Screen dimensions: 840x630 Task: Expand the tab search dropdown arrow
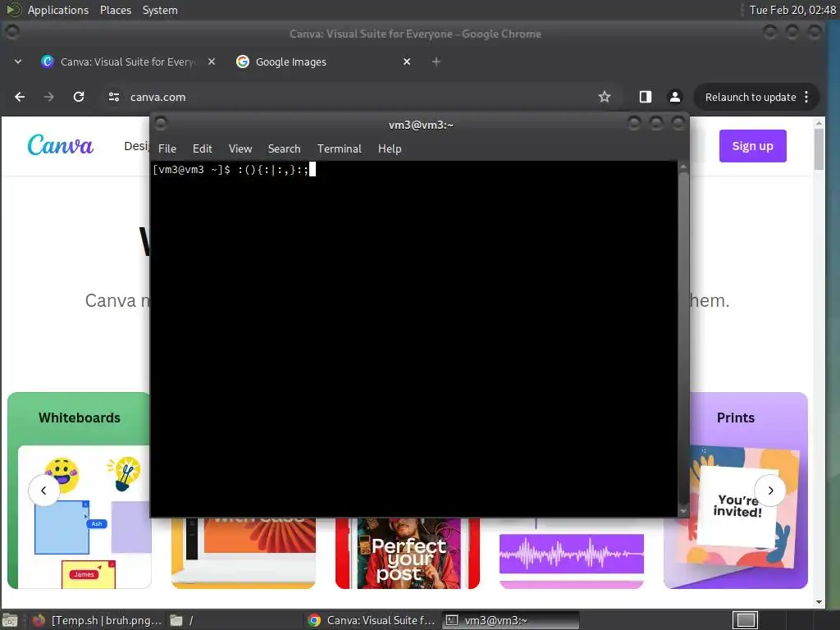click(18, 62)
